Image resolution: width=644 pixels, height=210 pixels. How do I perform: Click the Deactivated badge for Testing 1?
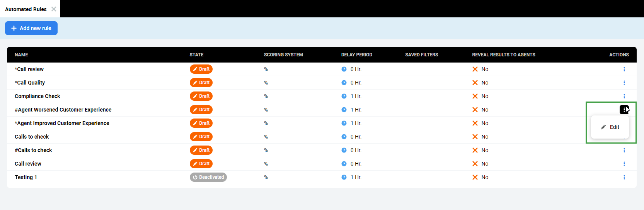tap(208, 177)
